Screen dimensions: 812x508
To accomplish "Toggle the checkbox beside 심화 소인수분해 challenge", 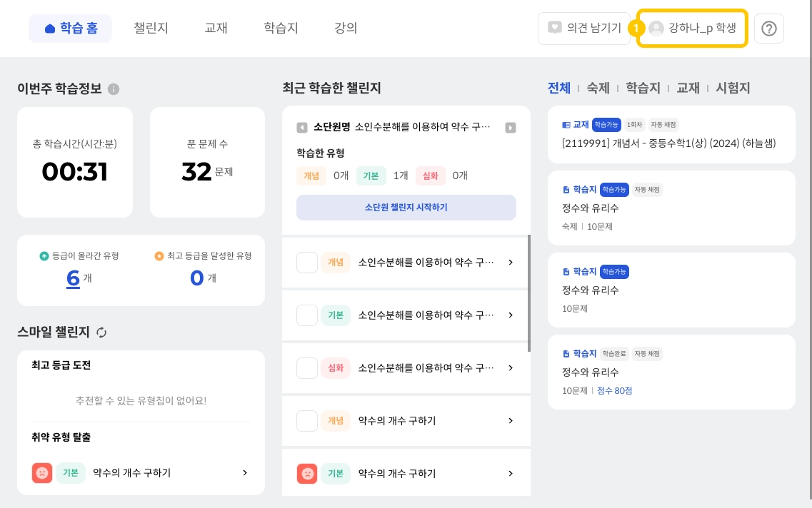I will click(x=307, y=368).
